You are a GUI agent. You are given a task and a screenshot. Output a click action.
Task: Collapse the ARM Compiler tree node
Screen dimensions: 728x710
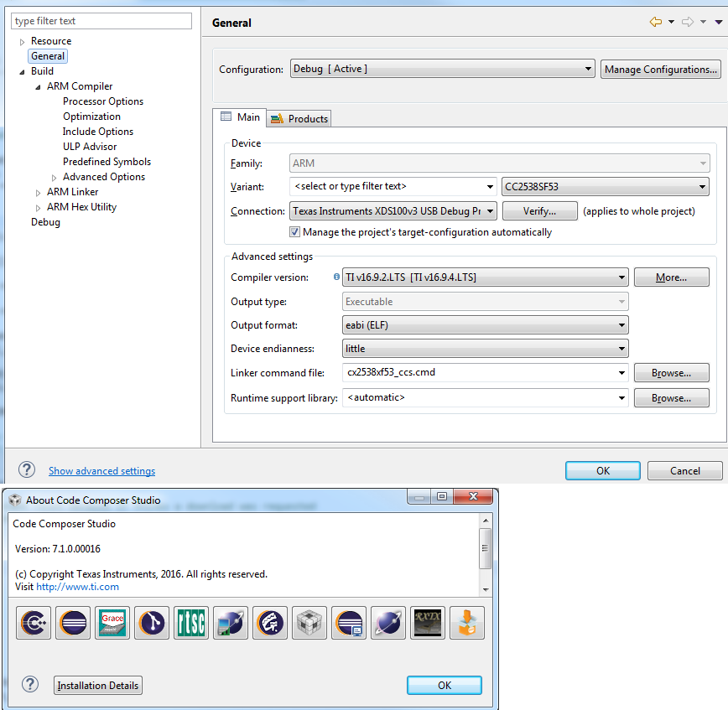[x=38, y=87]
